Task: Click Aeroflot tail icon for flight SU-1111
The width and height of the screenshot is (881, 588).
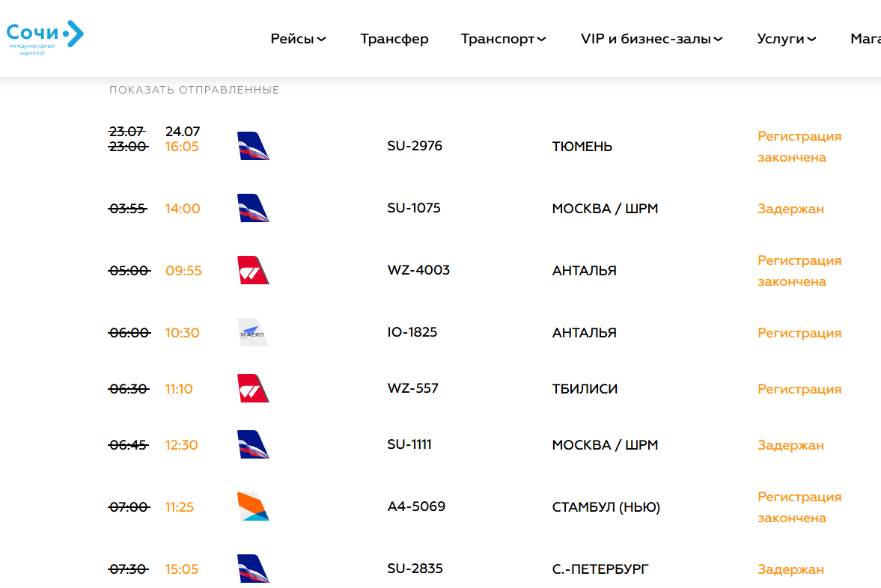Action: click(253, 444)
